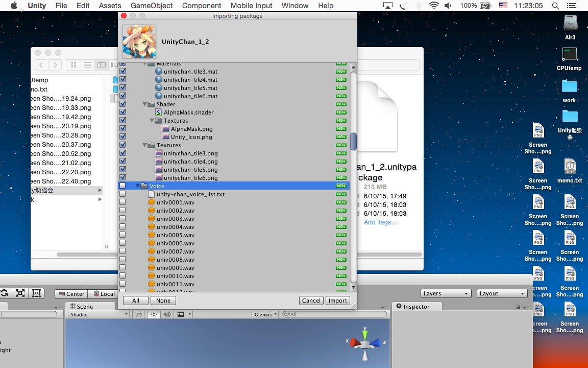Click the scene effects image icon
Viewport: 588px width, 368px height.
tap(181, 314)
